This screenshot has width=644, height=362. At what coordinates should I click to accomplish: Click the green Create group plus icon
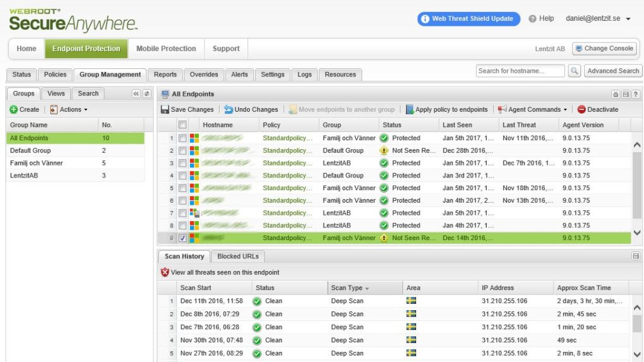tap(13, 109)
